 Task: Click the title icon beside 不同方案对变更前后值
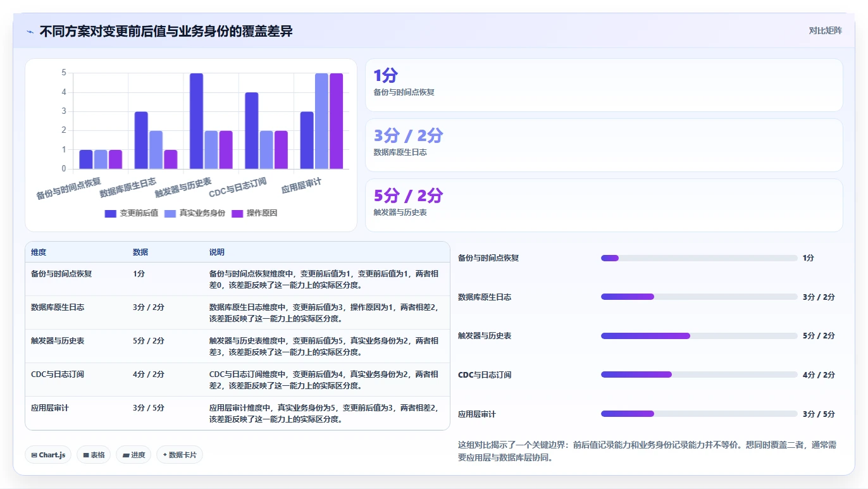(x=30, y=32)
